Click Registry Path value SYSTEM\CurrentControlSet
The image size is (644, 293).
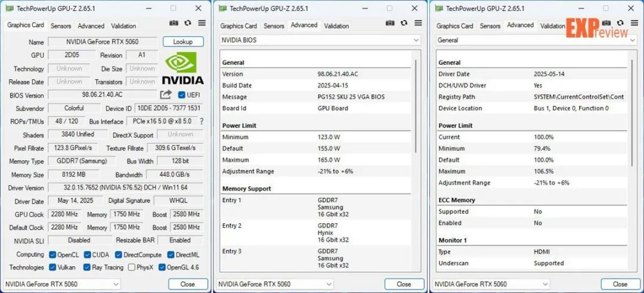coord(578,97)
